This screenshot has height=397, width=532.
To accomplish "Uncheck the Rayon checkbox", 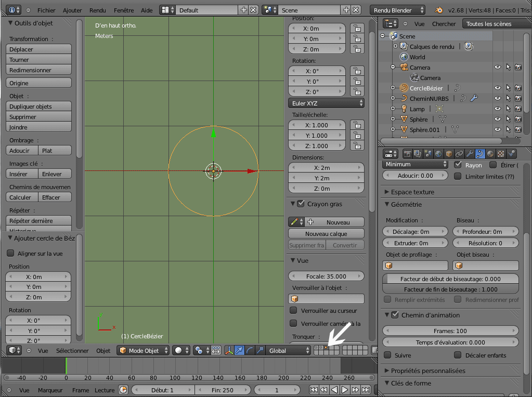I will [458, 165].
